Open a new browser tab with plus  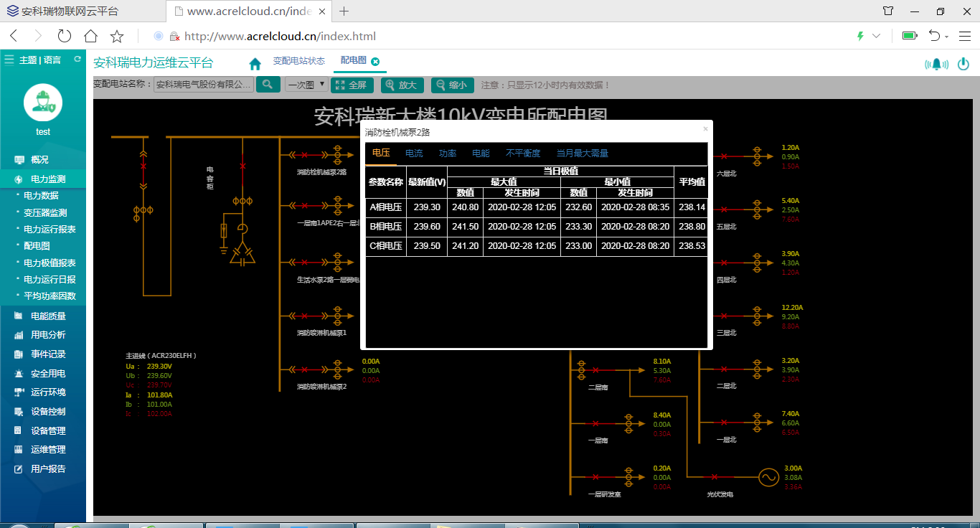point(344,11)
